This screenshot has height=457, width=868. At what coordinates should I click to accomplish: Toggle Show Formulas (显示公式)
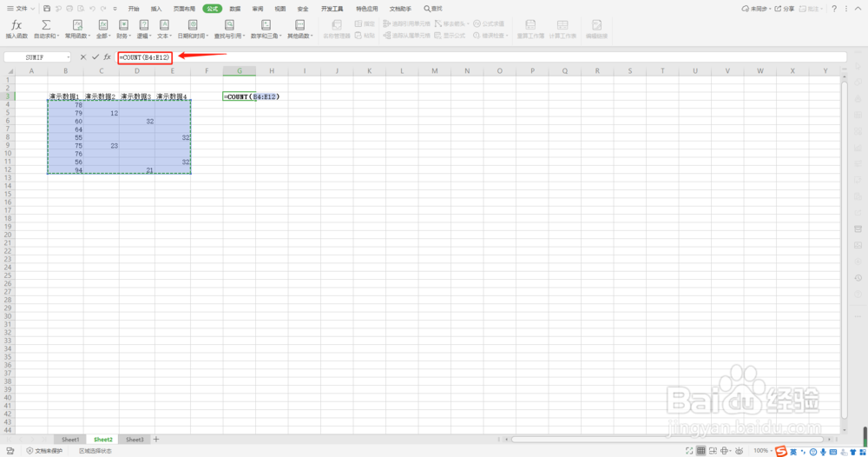point(450,36)
